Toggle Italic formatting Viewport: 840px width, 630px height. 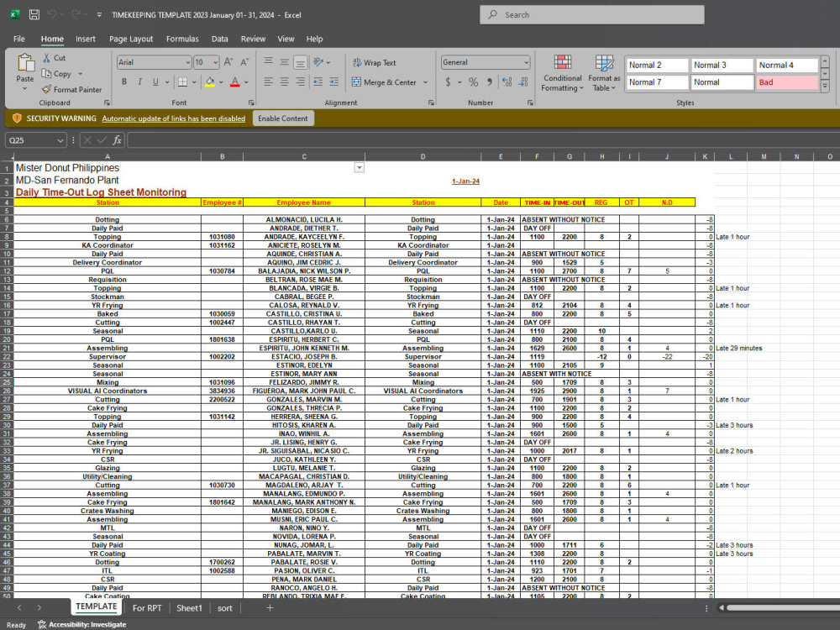[x=139, y=82]
